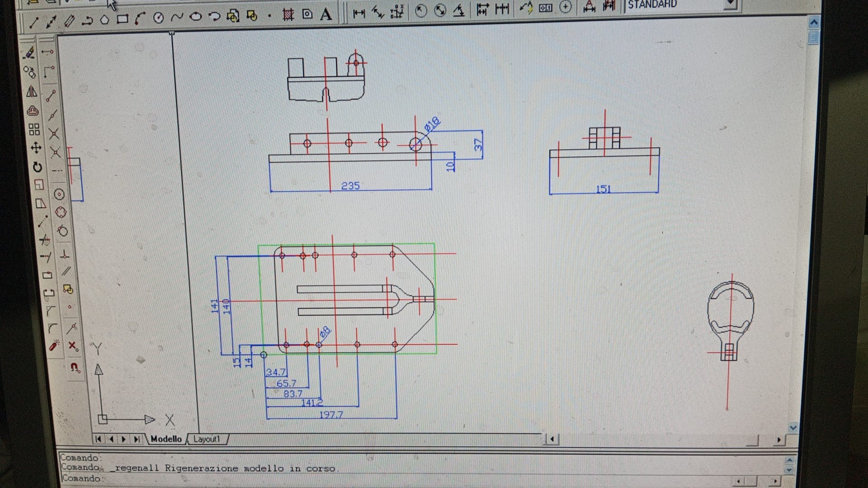Select the Modello tab
Screen dimensions: 868x488
point(166,439)
